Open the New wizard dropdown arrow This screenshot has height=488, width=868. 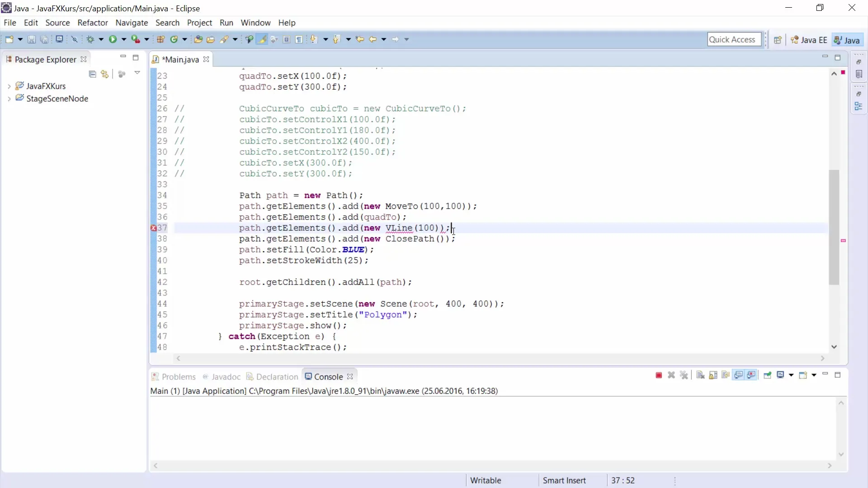click(x=20, y=39)
